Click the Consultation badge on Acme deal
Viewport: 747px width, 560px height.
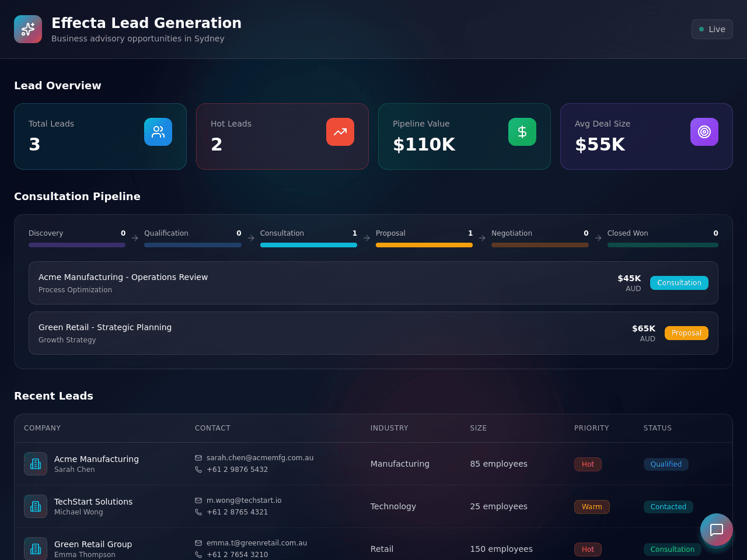click(x=679, y=283)
